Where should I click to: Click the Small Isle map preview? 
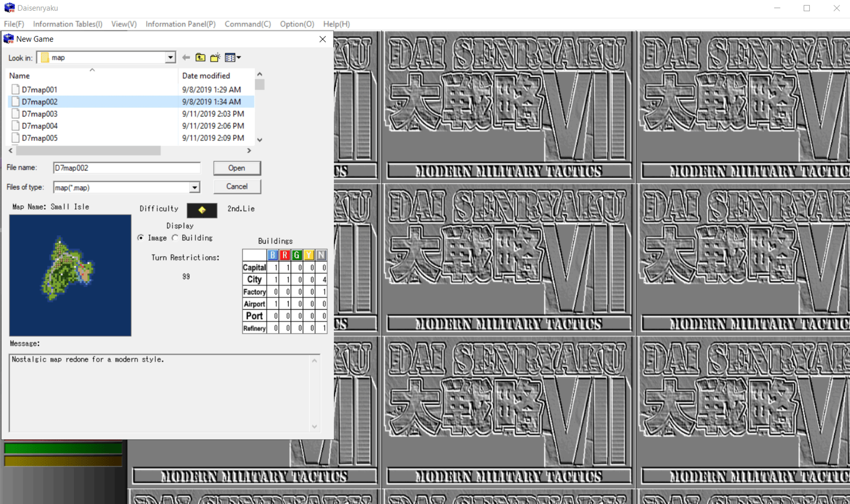(x=70, y=275)
